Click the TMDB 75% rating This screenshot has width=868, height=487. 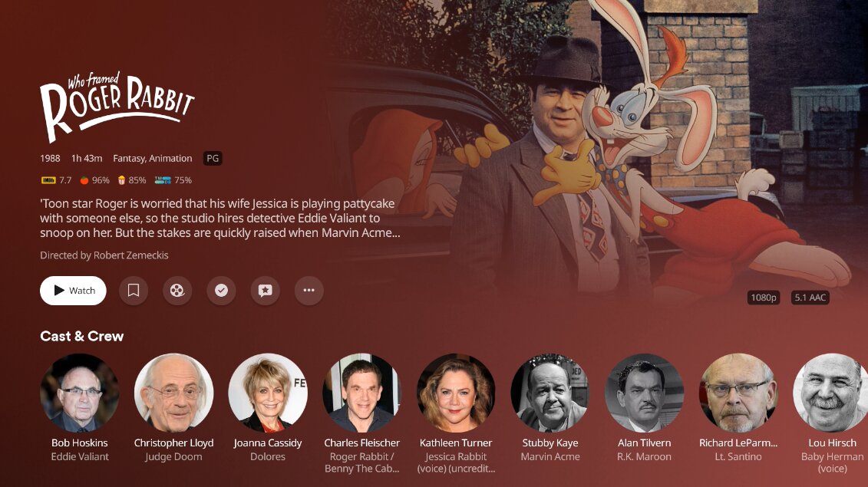coord(173,180)
